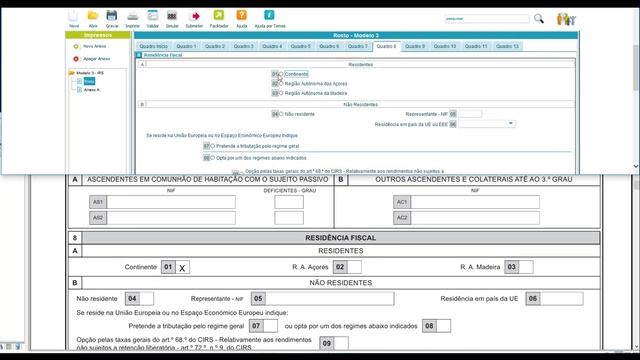
Task: Select the Não residente radio button
Action: 281,114
